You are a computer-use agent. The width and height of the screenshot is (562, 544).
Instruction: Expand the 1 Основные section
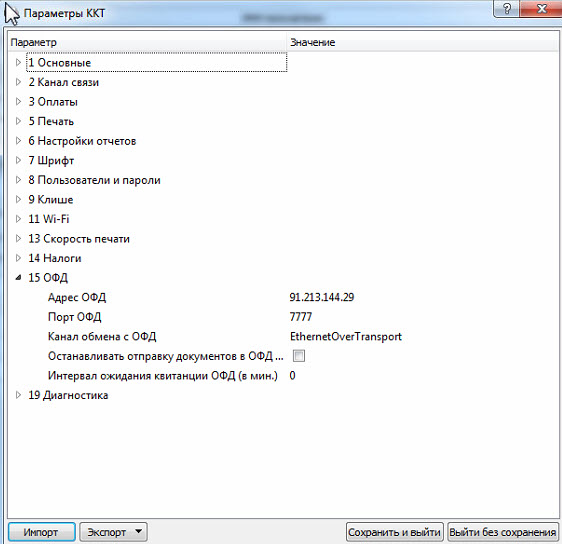[18, 63]
